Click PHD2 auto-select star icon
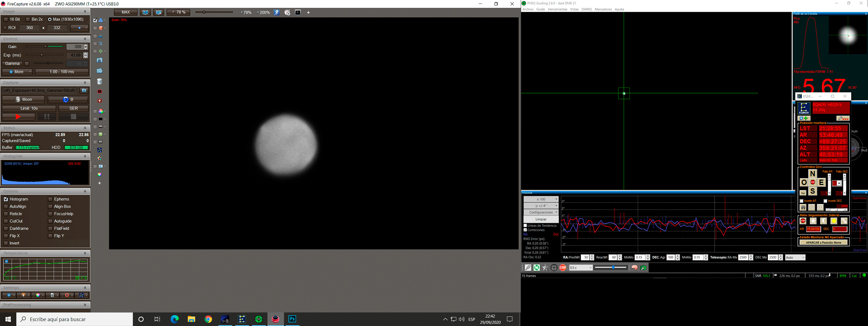The height and width of the screenshot is (326, 868). tap(545, 268)
